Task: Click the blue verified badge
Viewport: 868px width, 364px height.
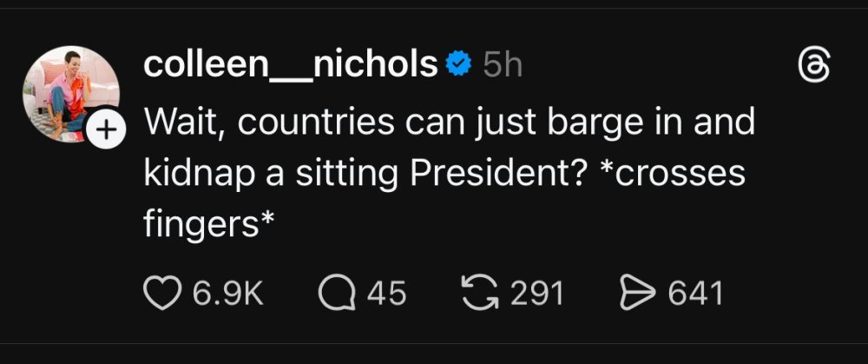Action: click(x=457, y=63)
